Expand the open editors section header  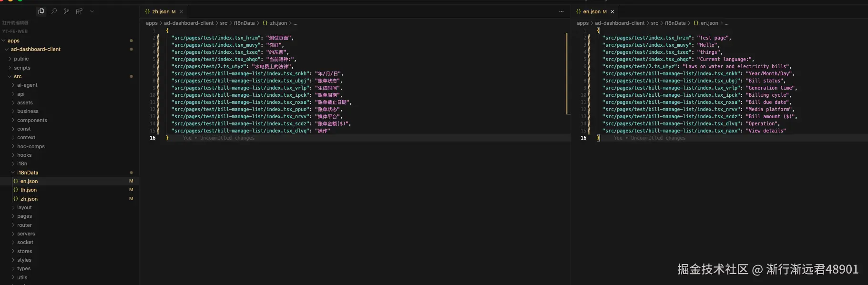(15, 23)
